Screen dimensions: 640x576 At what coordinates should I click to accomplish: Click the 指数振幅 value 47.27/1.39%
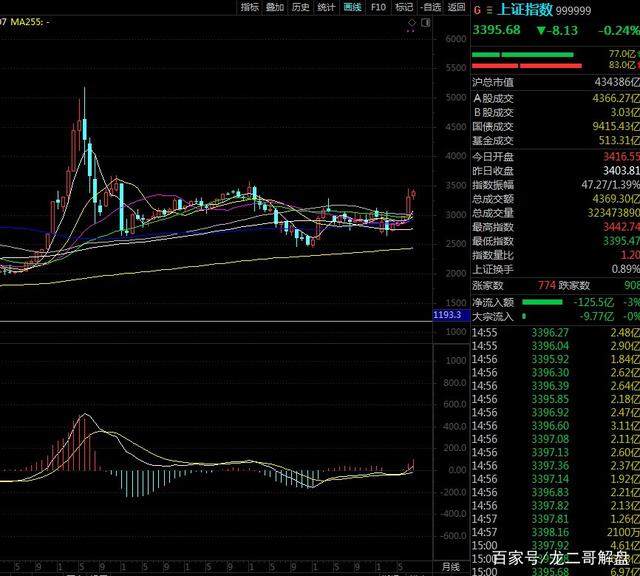(x=610, y=185)
